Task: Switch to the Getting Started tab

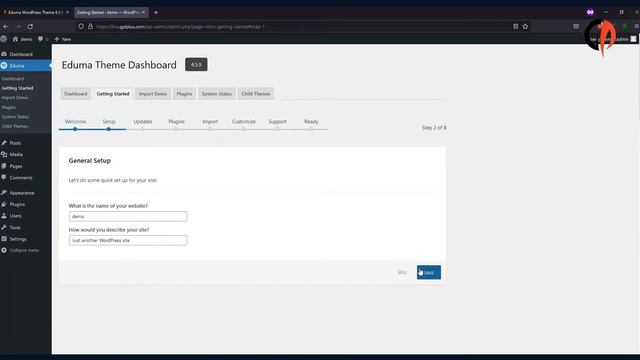Action: point(113,94)
